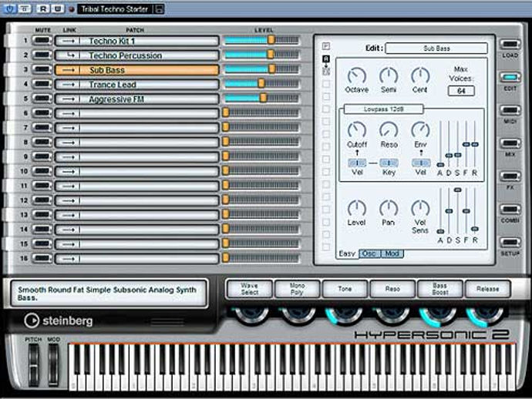Toggle link arrow for slot 1
The width and height of the screenshot is (532, 399).
(x=69, y=41)
